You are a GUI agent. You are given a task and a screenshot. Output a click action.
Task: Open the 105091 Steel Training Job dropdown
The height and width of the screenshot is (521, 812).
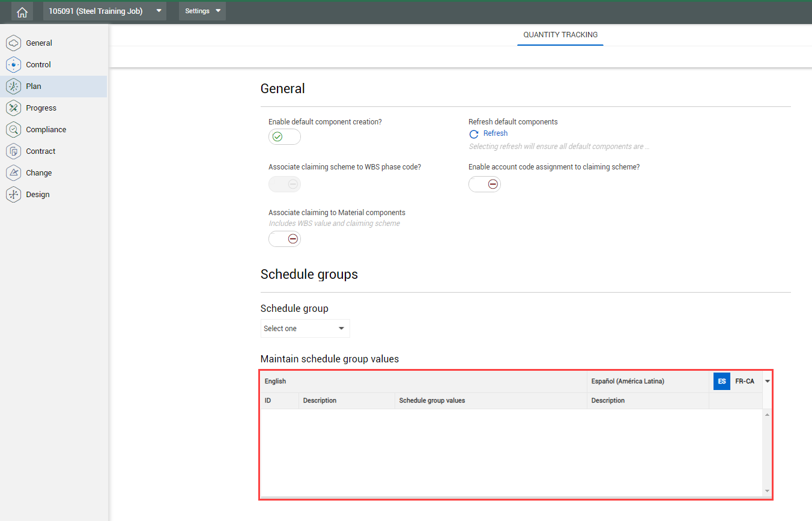click(105, 11)
